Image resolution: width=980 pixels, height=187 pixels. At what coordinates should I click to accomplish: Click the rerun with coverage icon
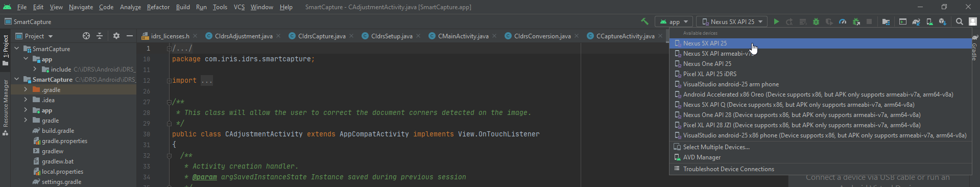[x=829, y=21]
